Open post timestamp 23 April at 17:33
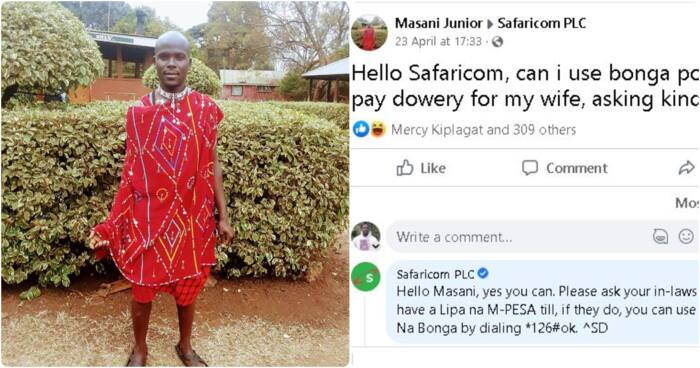The height and width of the screenshot is (368, 700). [x=438, y=42]
